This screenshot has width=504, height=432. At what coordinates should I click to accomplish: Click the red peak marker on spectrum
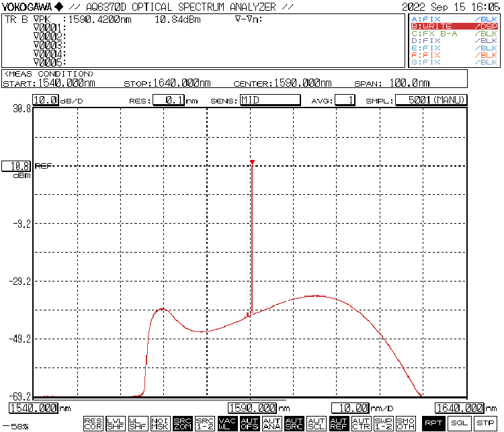pos(252,162)
